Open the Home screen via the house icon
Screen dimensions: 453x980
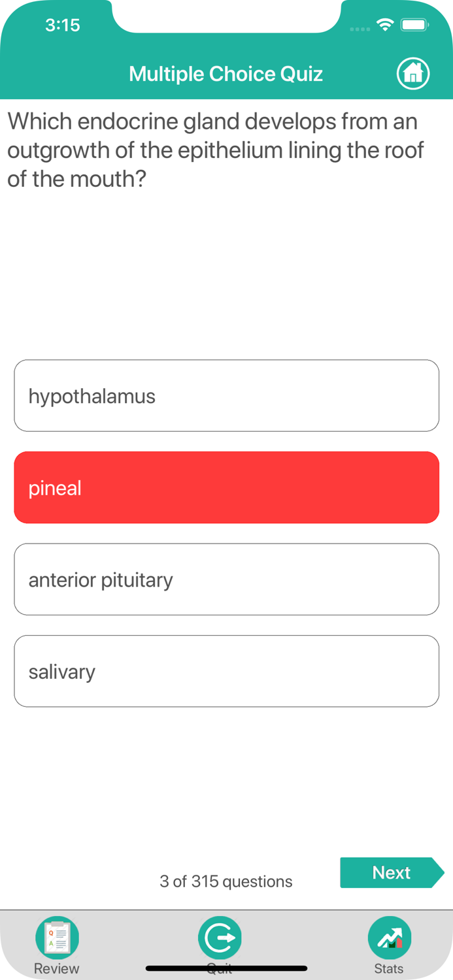coord(412,73)
